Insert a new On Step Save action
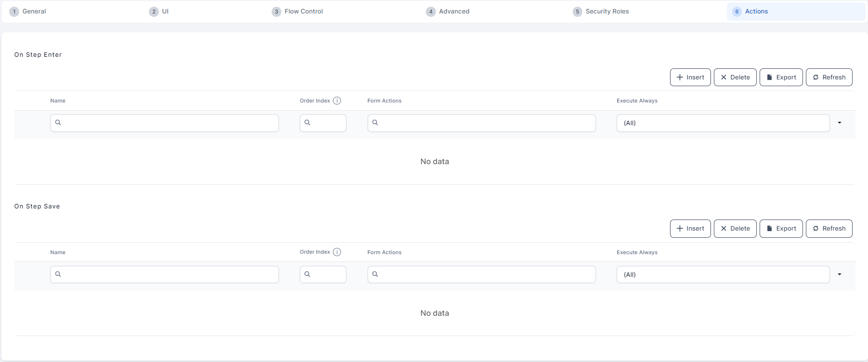Viewport: 868px width, 362px height. (x=690, y=229)
